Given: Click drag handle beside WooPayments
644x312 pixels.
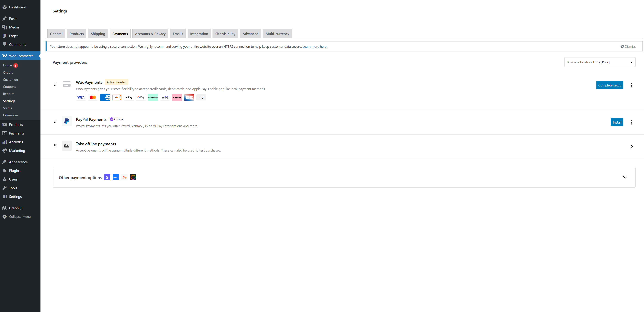Looking at the screenshot, I should 55,84.
